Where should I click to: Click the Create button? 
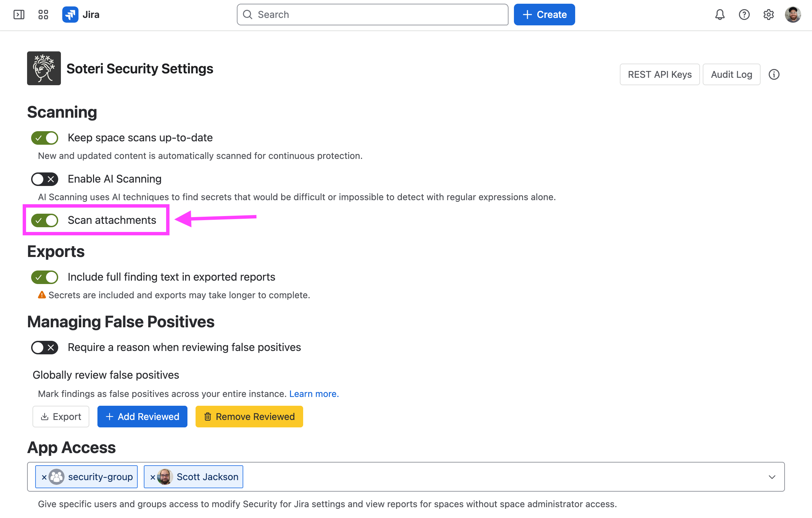pos(544,15)
